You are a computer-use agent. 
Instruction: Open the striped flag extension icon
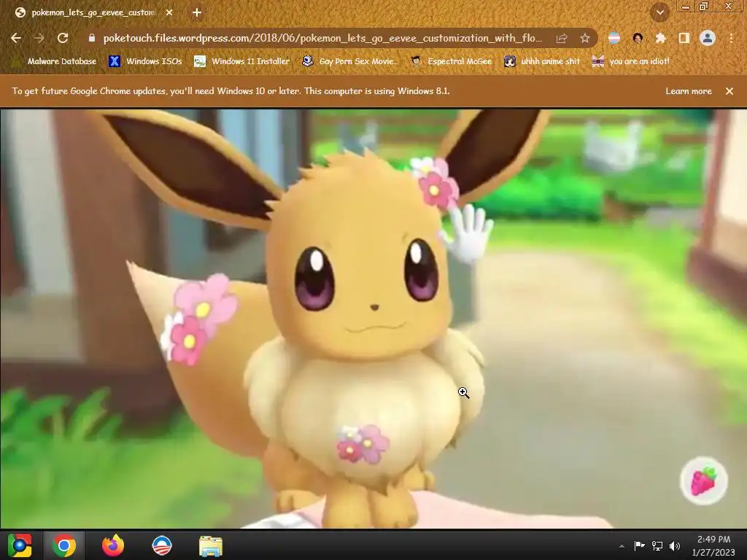pos(614,38)
